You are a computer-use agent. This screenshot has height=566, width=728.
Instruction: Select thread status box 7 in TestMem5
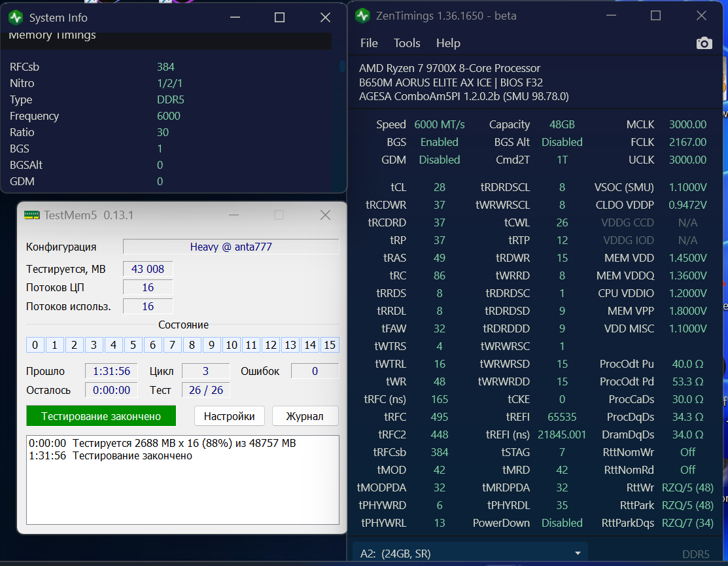(x=172, y=345)
